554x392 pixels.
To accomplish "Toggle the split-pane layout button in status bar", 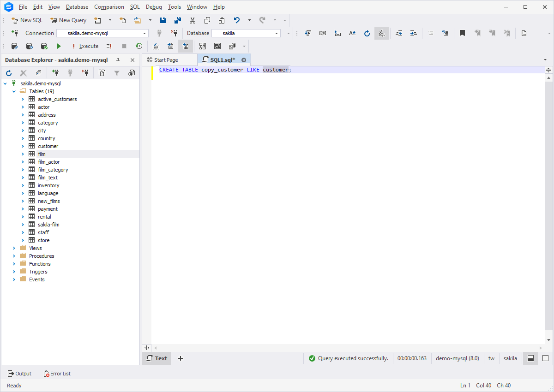I will (531, 358).
